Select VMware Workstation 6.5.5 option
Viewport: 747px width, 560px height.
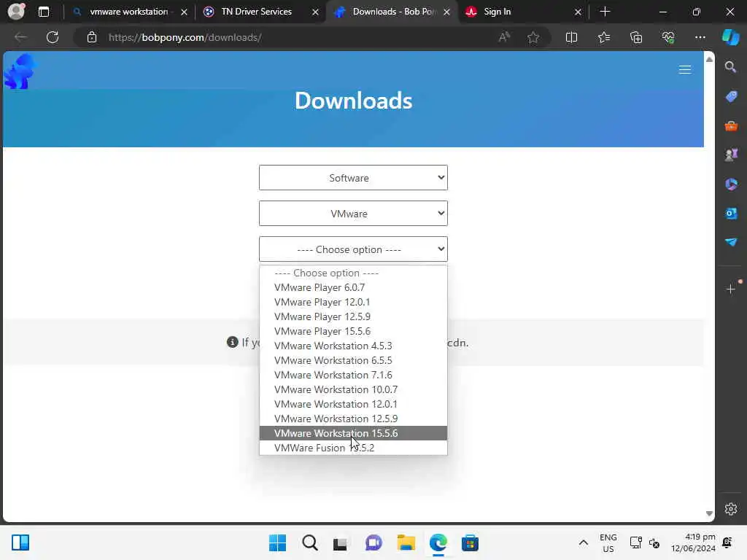(x=353, y=360)
